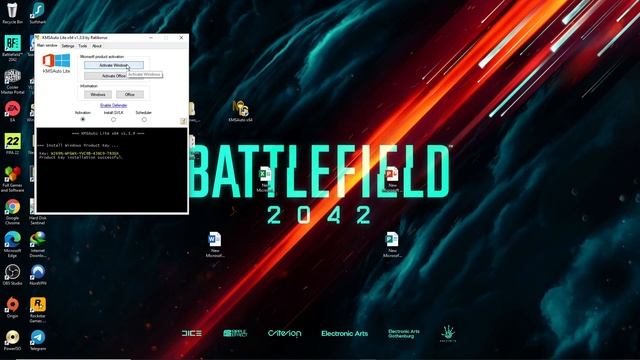
Task: Click the Activate Office button
Action: click(114, 76)
